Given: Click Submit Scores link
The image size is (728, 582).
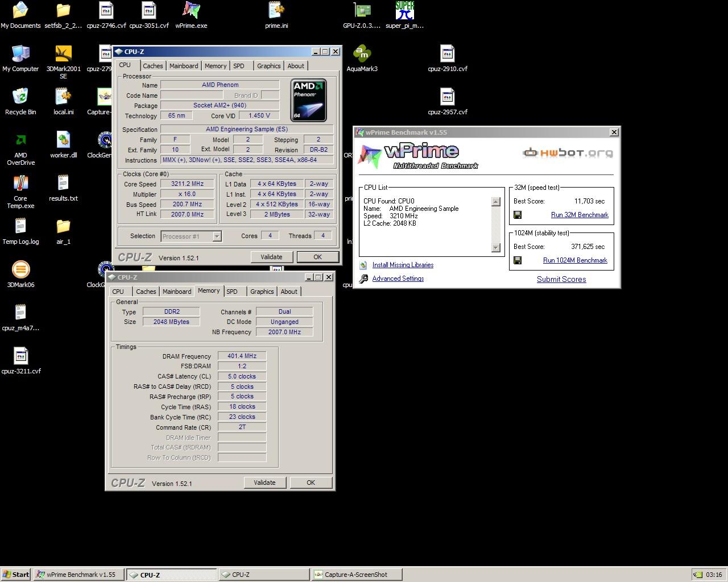Looking at the screenshot, I should click(x=561, y=279).
